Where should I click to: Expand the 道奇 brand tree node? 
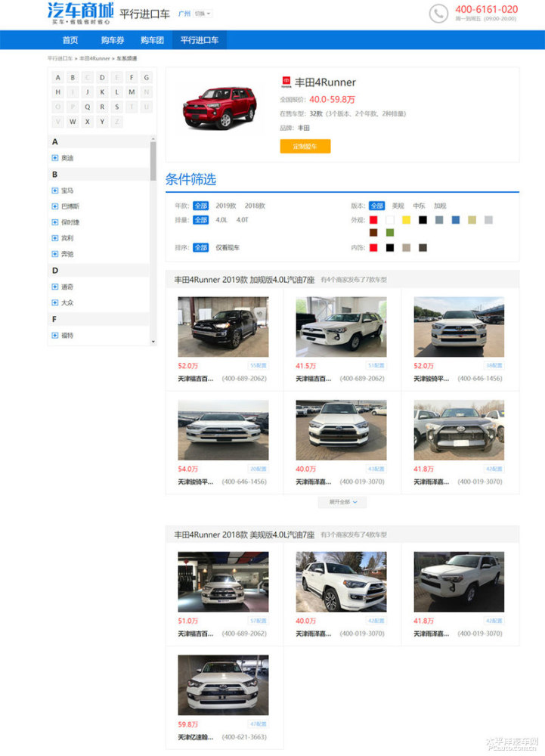55,287
